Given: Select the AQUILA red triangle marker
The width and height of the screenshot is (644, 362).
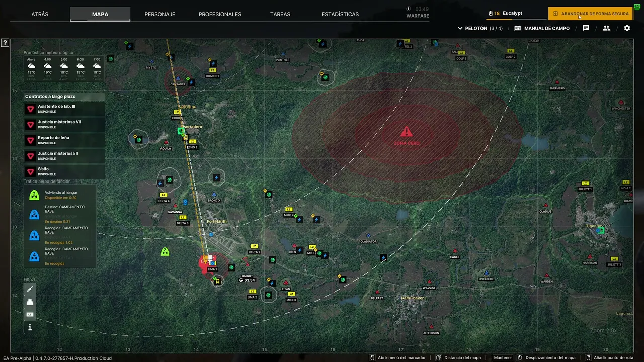Looking at the screenshot, I should pyautogui.click(x=166, y=142).
